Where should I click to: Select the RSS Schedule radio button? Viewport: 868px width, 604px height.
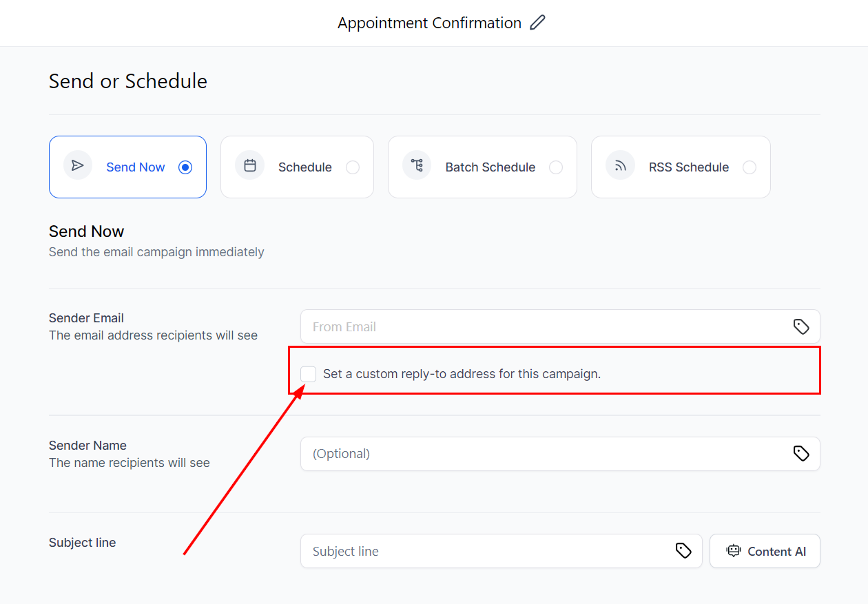coord(750,167)
